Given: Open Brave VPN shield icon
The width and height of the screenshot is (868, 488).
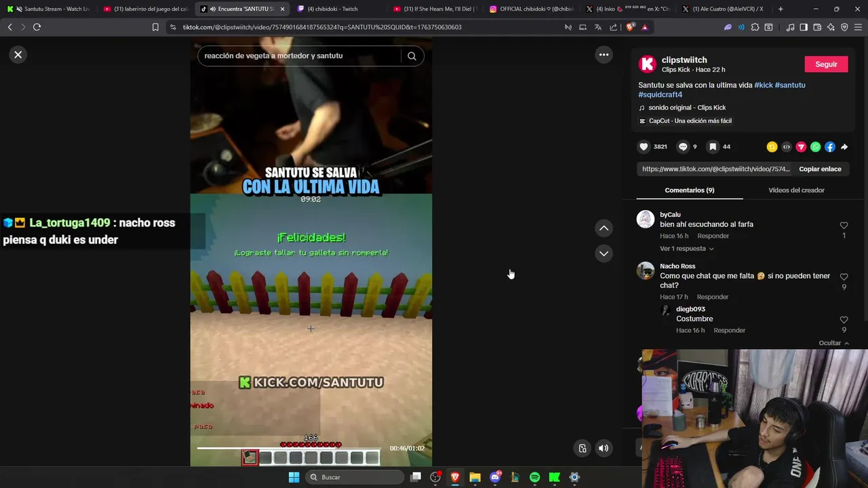Looking at the screenshot, I should pyautogui.click(x=844, y=27).
